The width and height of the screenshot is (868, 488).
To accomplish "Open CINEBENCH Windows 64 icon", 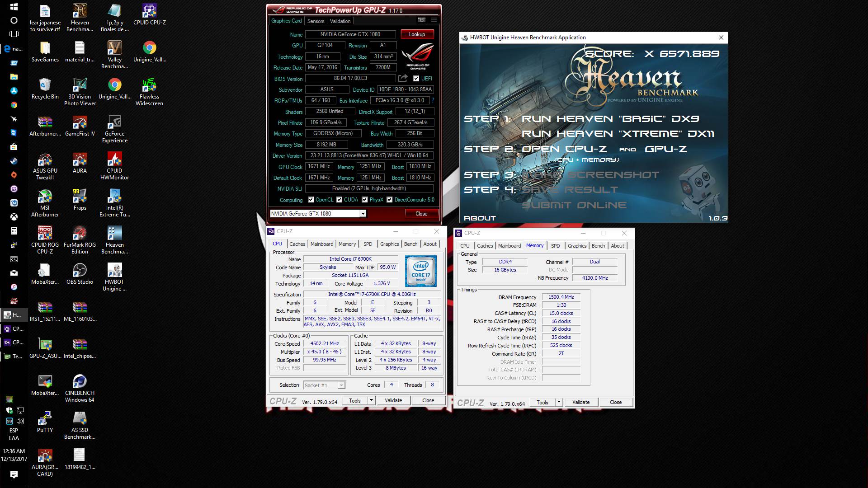I will [80, 389].
